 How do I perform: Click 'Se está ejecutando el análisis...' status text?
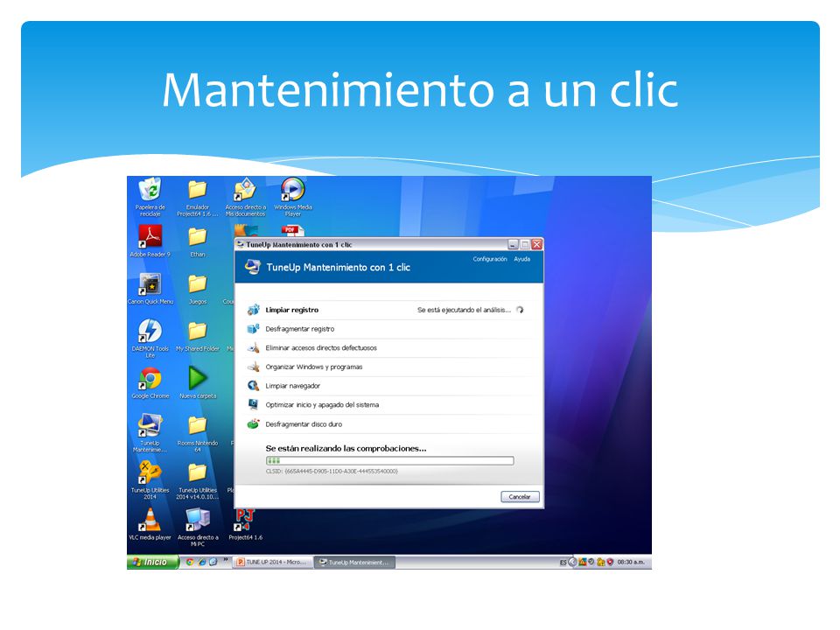click(464, 310)
